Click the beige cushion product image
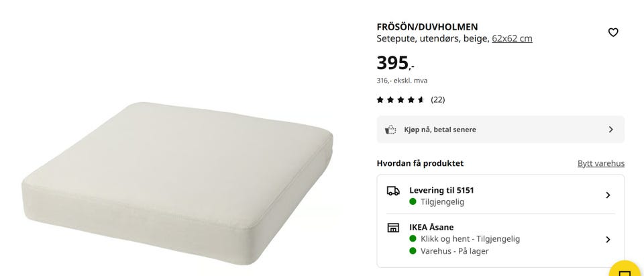Screen dimensions: 644x276 pyautogui.click(x=177, y=181)
